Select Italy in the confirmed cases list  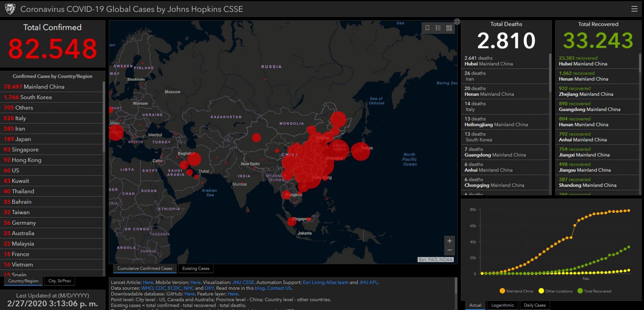pos(20,118)
